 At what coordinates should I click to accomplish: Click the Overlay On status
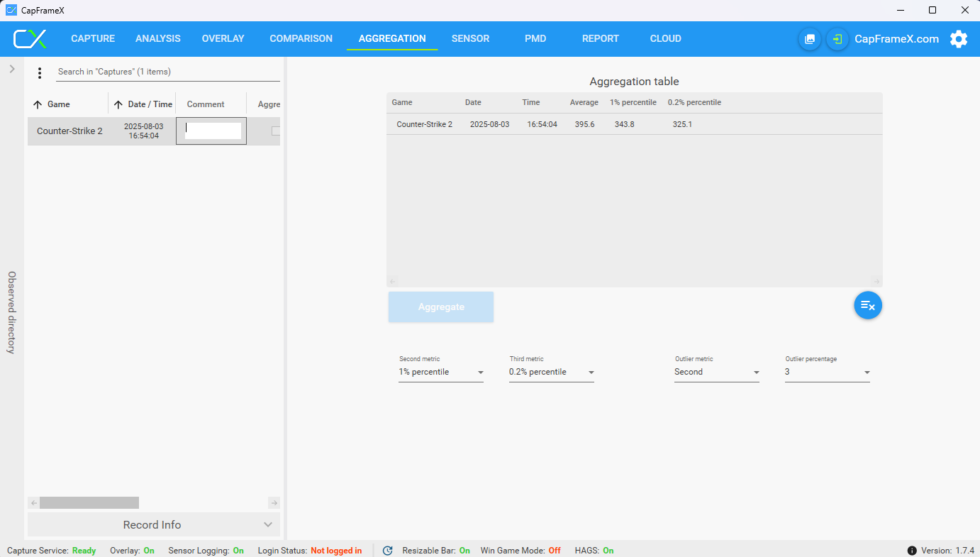(132, 551)
